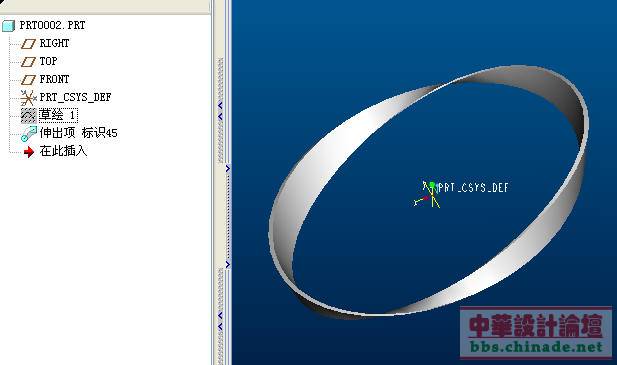Image resolution: width=617 pixels, height=365 pixels.
Task: Click the protrusion feature icon for 伸出项
Action: tap(29, 134)
